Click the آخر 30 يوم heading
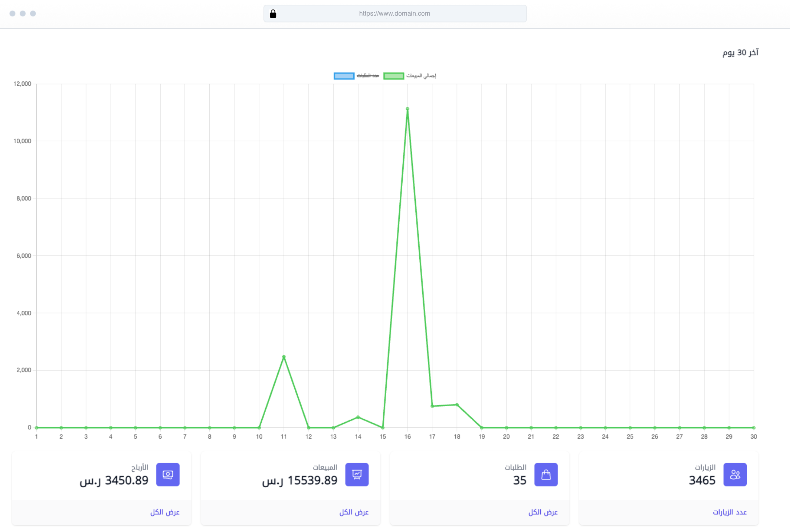 740,53
